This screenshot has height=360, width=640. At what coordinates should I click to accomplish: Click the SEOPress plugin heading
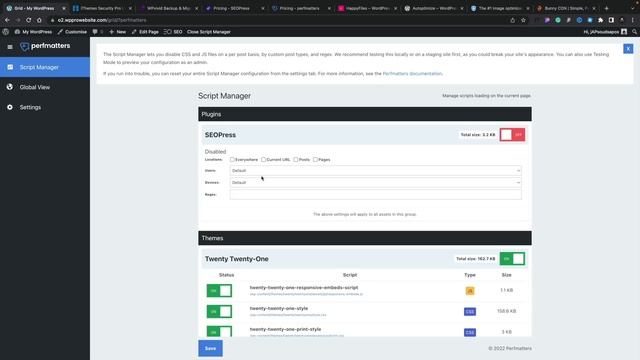click(220, 135)
